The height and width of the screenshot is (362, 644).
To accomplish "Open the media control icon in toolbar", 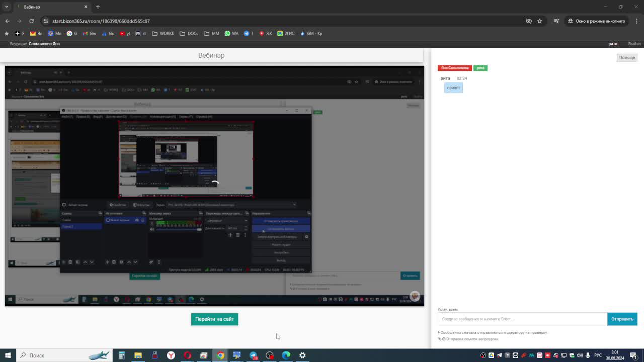I will tap(556, 21).
